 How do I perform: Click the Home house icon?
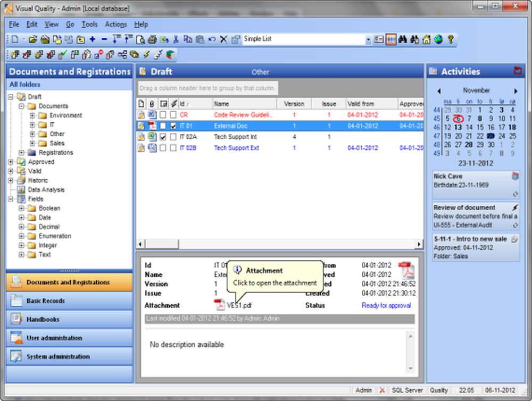[427, 39]
